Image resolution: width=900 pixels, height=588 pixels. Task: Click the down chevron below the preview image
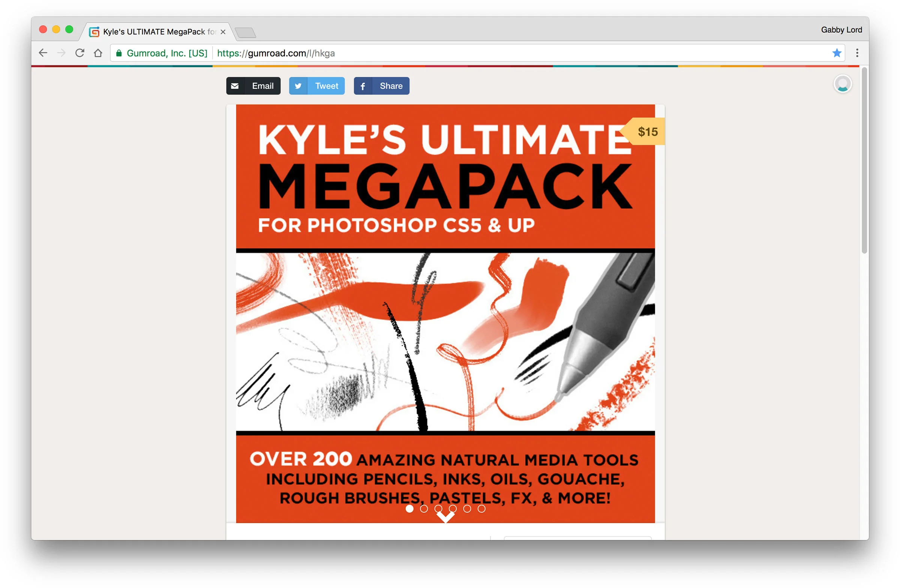(x=445, y=518)
